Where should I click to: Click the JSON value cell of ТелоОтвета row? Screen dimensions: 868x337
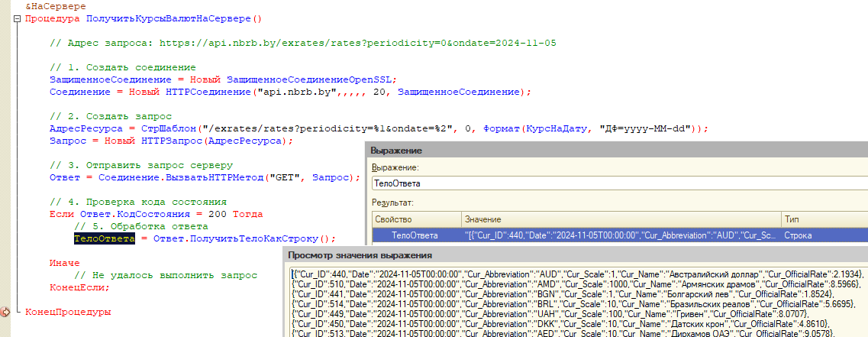coord(621,235)
